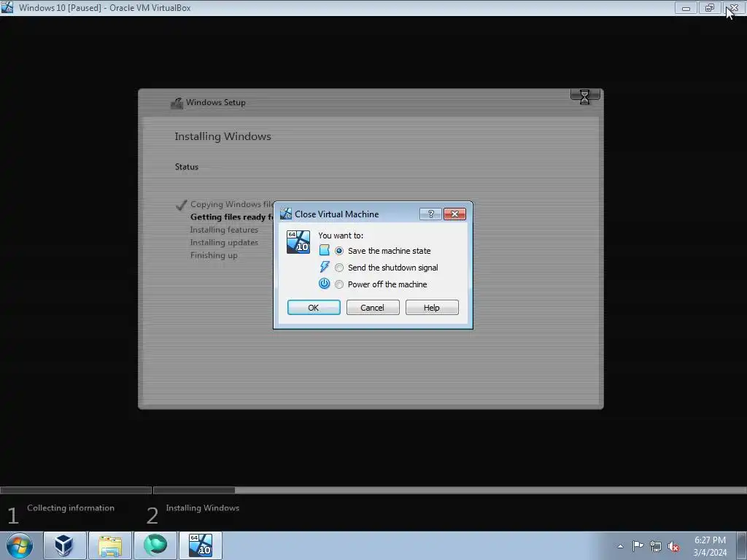The height and width of the screenshot is (560, 747).
Task: Click the Installing updates step text
Action: click(x=224, y=242)
